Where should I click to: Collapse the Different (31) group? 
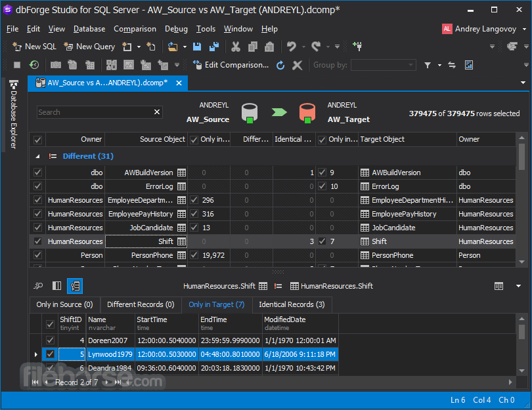click(37, 156)
